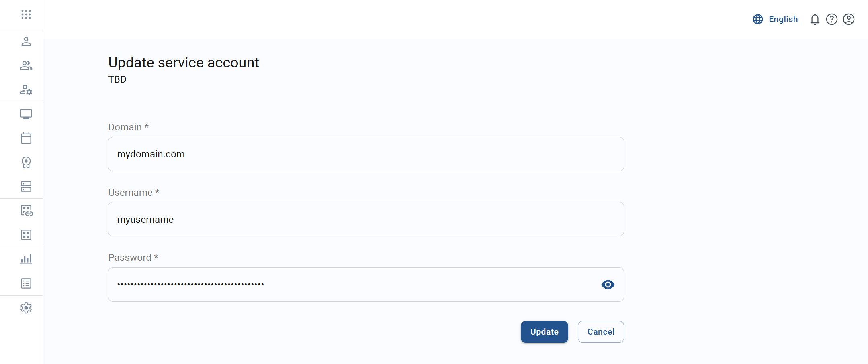Show the hidden password with the eye toggle
The height and width of the screenshot is (364, 868).
607,284
